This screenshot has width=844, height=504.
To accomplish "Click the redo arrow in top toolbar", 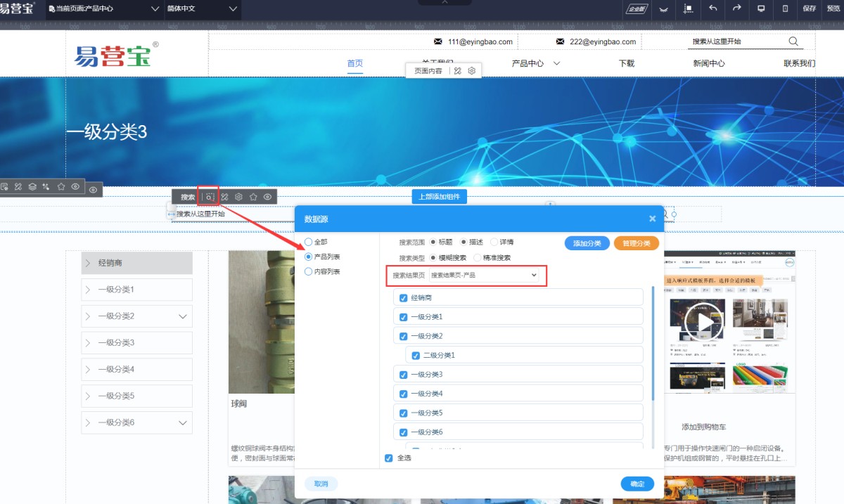I will 736,8.
